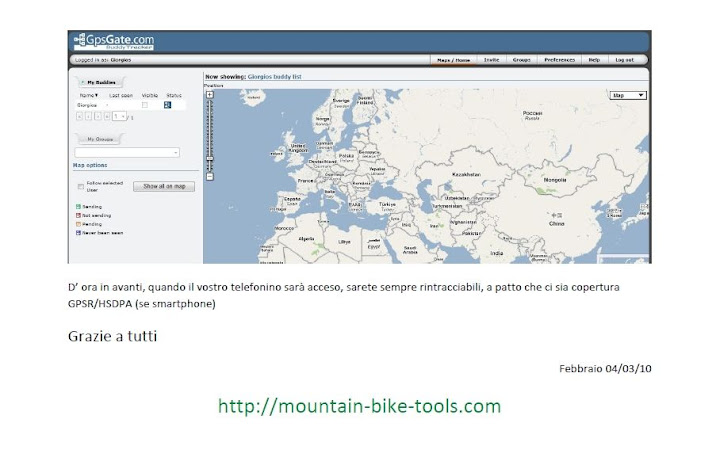Click the orange Pending legend icon

coord(78,224)
